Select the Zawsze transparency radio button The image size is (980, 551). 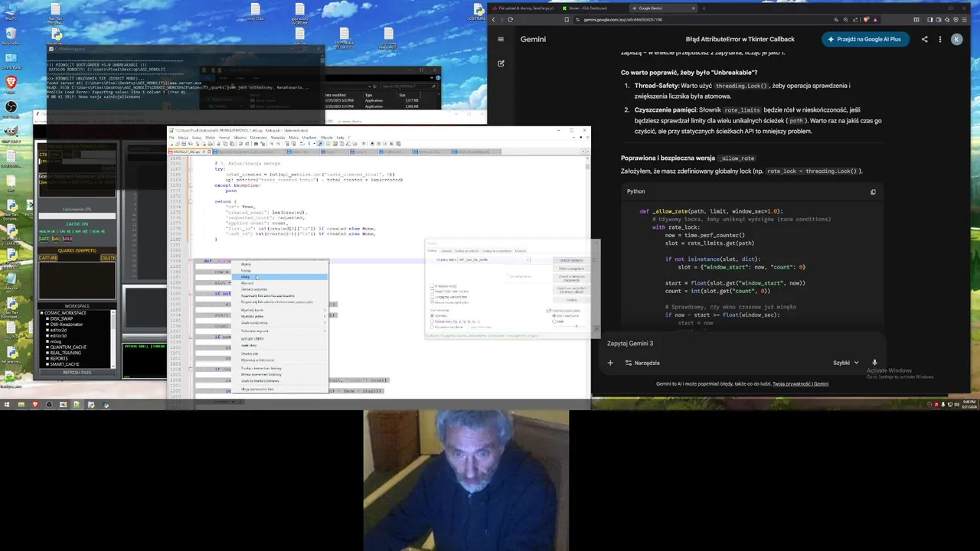click(554, 321)
